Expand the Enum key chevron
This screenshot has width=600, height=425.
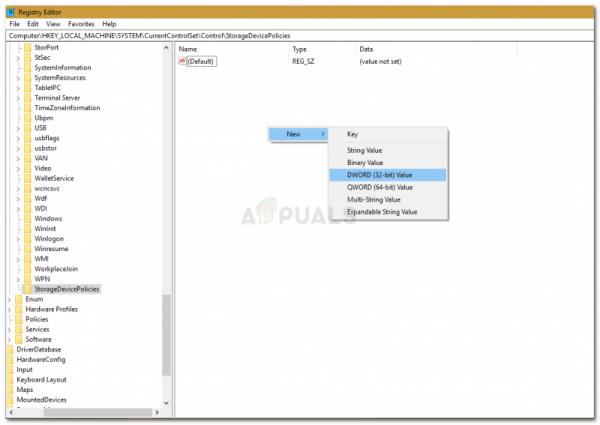(9, 300)
